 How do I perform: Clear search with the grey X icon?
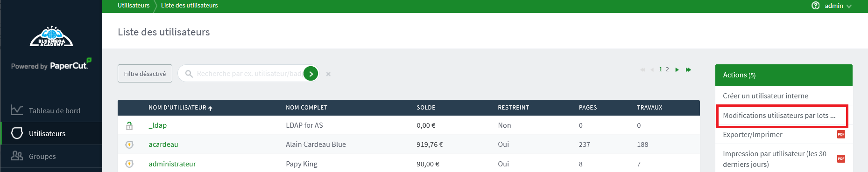click(328, 74)
